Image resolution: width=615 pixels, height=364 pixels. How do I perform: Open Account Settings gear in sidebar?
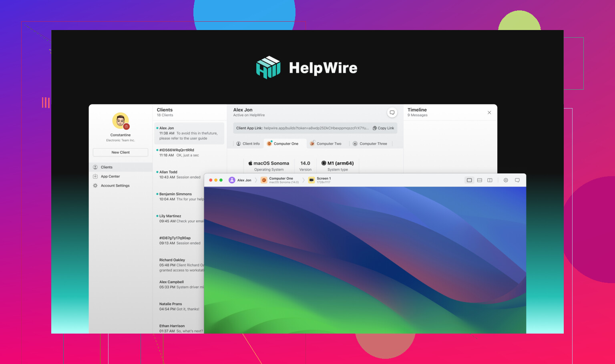click(x=95, y=186)
